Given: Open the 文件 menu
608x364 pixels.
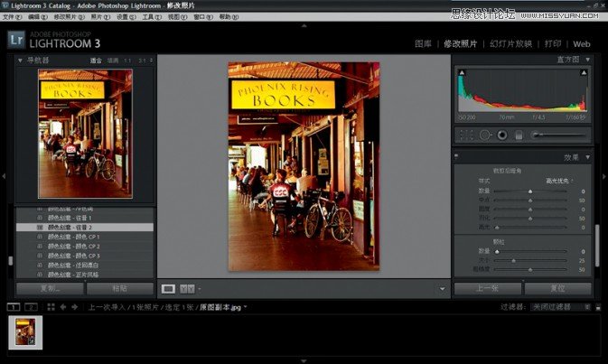Looking at the screenshot, I should (x=9, y=16).
